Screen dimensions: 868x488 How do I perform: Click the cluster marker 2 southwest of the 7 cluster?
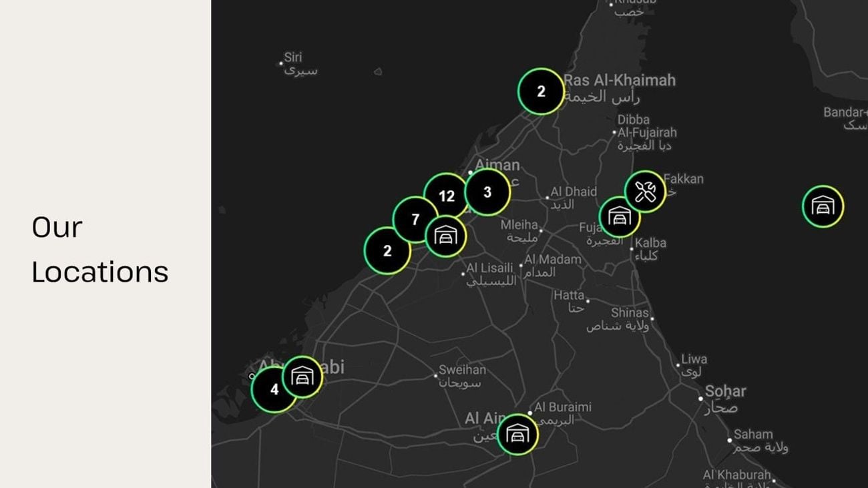387,251
